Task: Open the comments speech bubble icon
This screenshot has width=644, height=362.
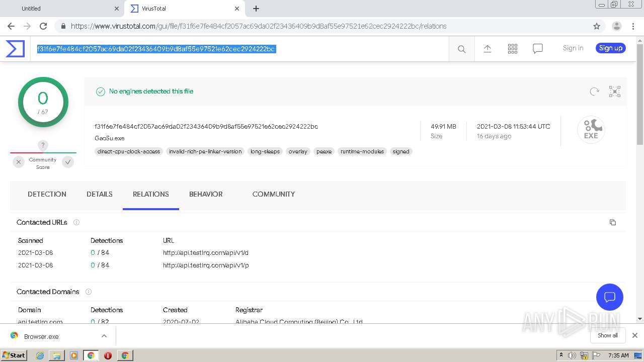Action: coord(538,49)
